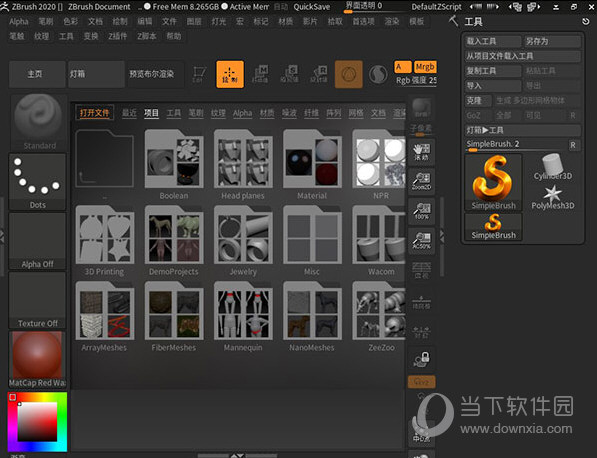
Task: Click the hammer icon beside 工具 title
Action: [x=453, y=21]
